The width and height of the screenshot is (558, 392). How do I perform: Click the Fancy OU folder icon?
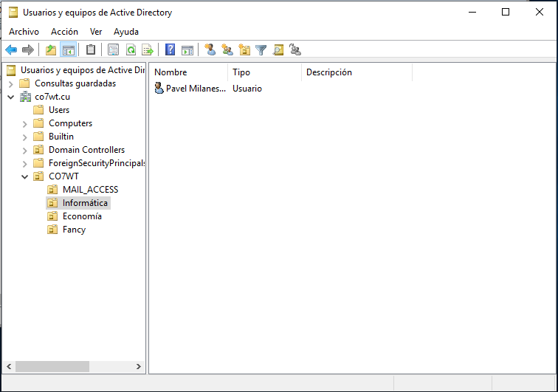pos(52,230)
